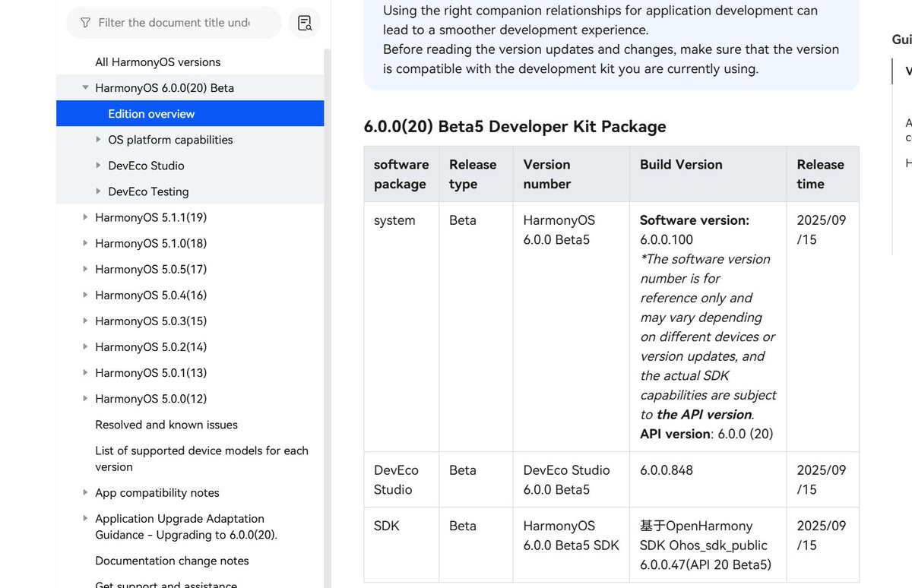Focus the document title filter field
The image size is (912, 588).
[174, 23]
